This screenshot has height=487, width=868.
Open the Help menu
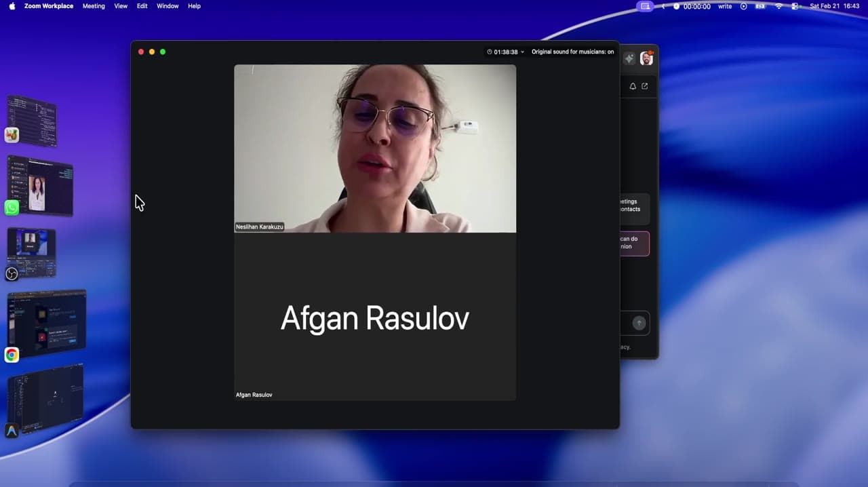[194, 6]
